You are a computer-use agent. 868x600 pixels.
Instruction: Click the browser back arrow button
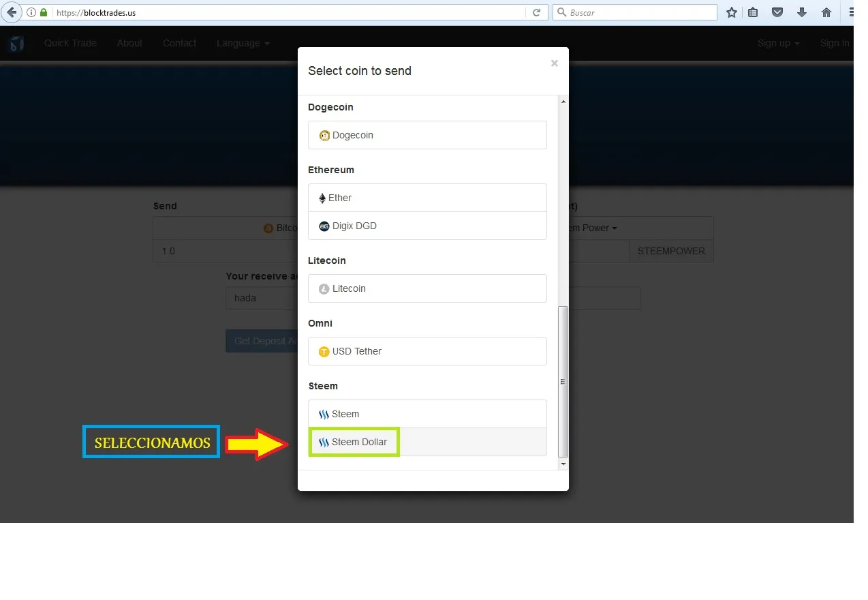point(11,12)
